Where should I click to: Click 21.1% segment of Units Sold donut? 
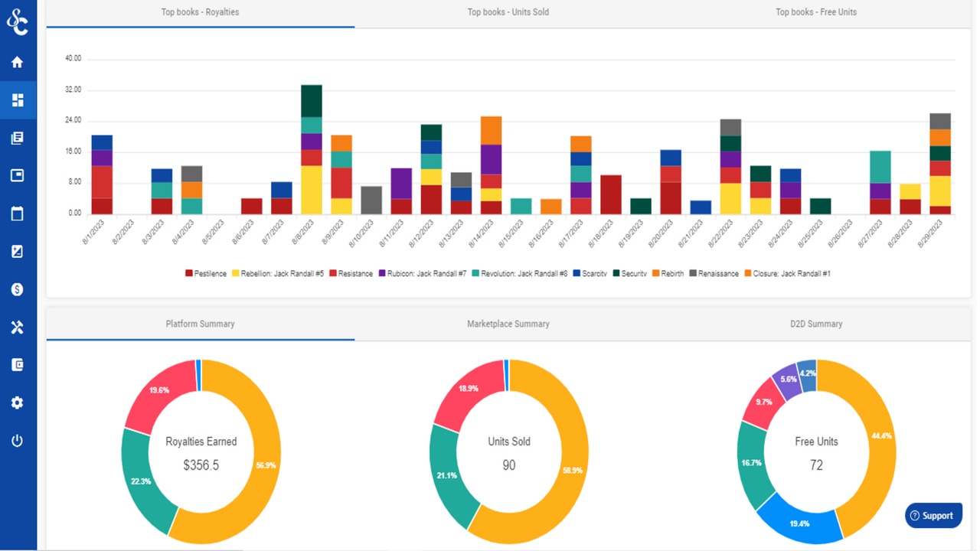point(446,474)
